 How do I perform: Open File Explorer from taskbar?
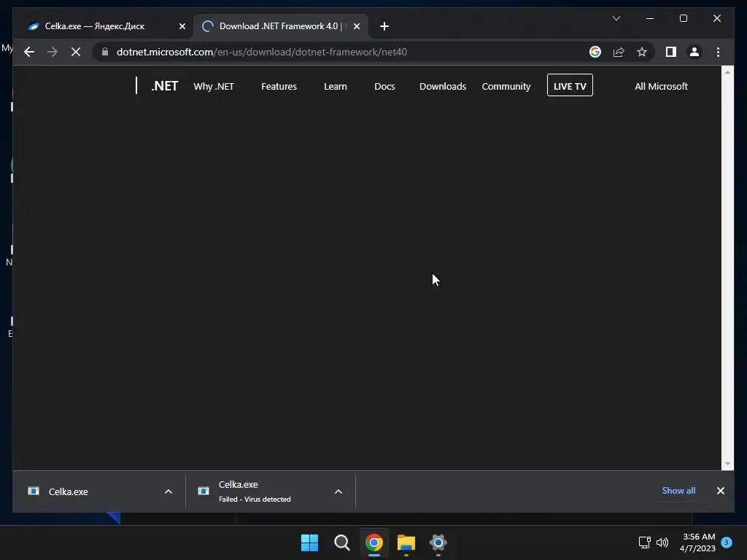[x=406, y=542]
